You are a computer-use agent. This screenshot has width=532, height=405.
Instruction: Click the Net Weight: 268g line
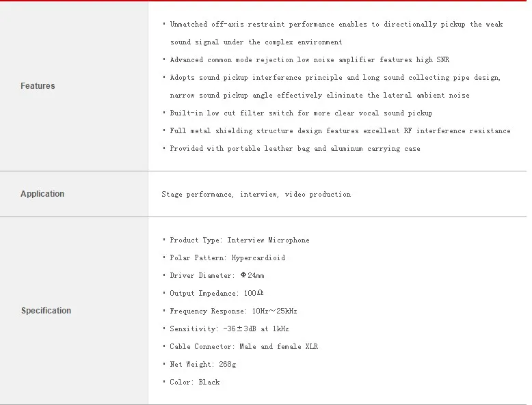203,364
